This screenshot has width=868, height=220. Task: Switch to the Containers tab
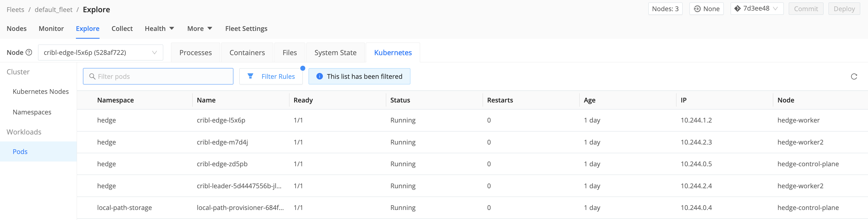pyautogui.click(x=247, y=53)
